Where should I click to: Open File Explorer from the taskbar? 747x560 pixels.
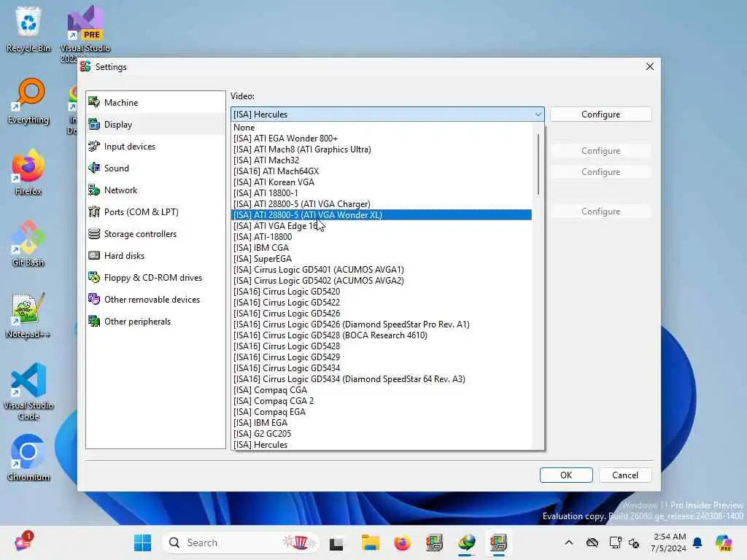370,542
